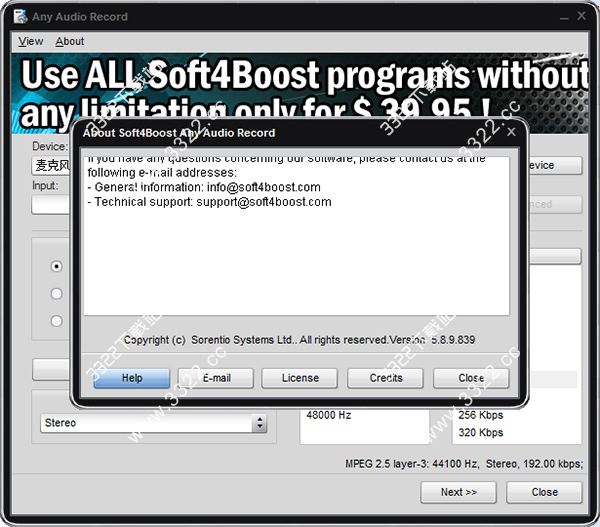Click the about text area
The image size is (600, 527).
click(x=297, y=236)
